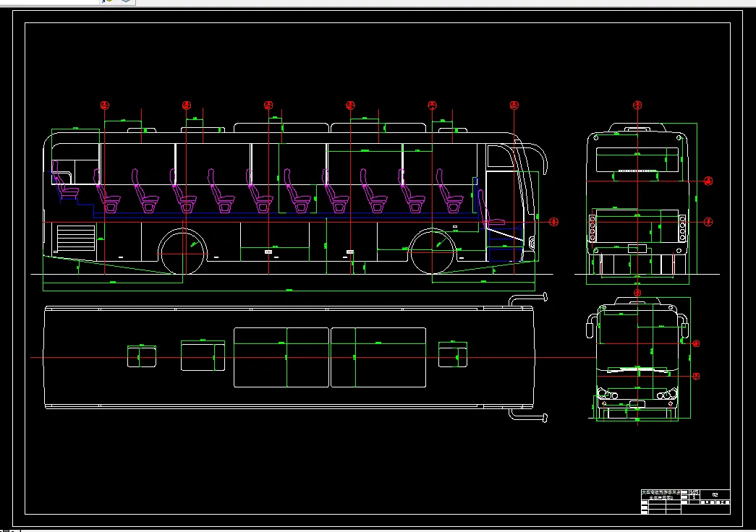756x532 pixels.
Task: Click the engine louver grille at the bus rear
Action: point(76,238)
